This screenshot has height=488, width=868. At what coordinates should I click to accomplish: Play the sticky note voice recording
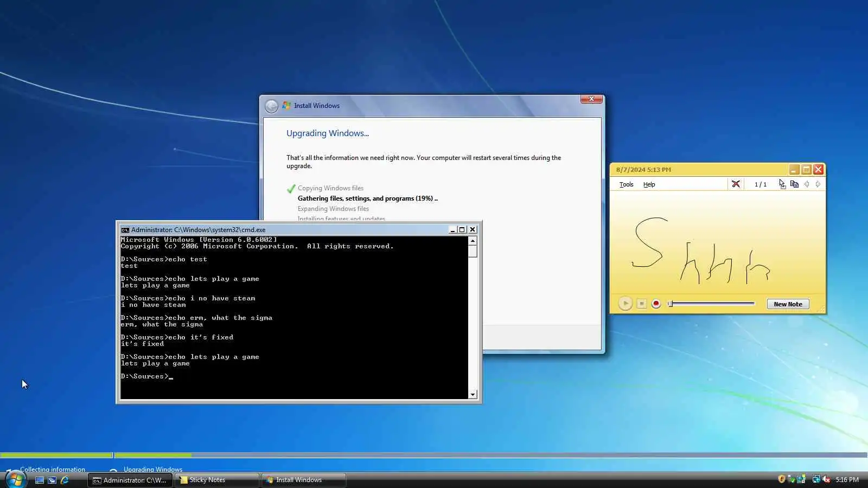coord(625,304)
